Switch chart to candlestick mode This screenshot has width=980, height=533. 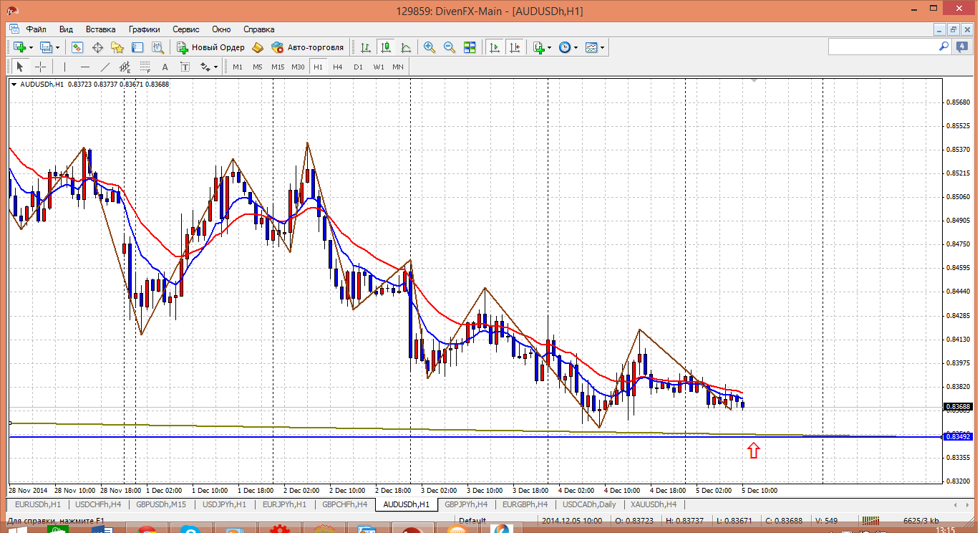(386, 47)
